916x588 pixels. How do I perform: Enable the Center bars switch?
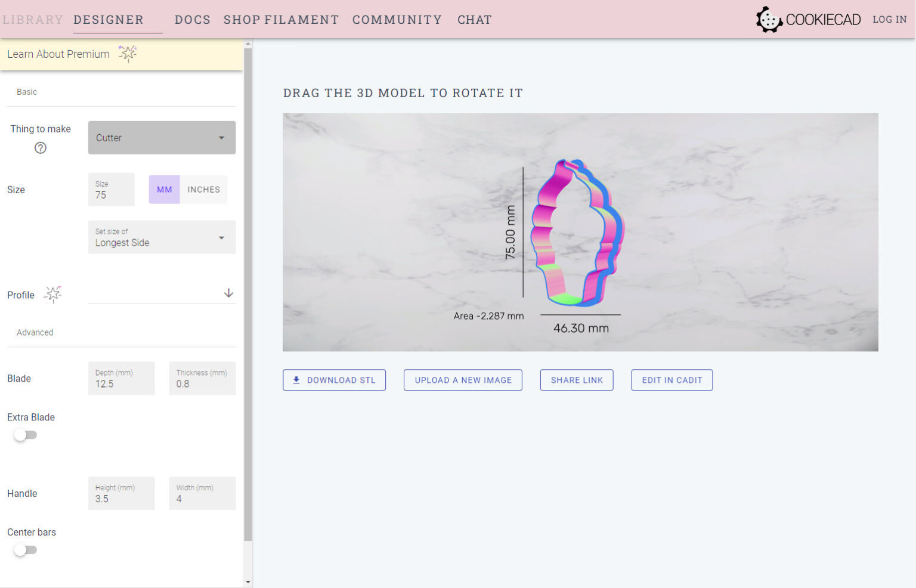point(25,550)
